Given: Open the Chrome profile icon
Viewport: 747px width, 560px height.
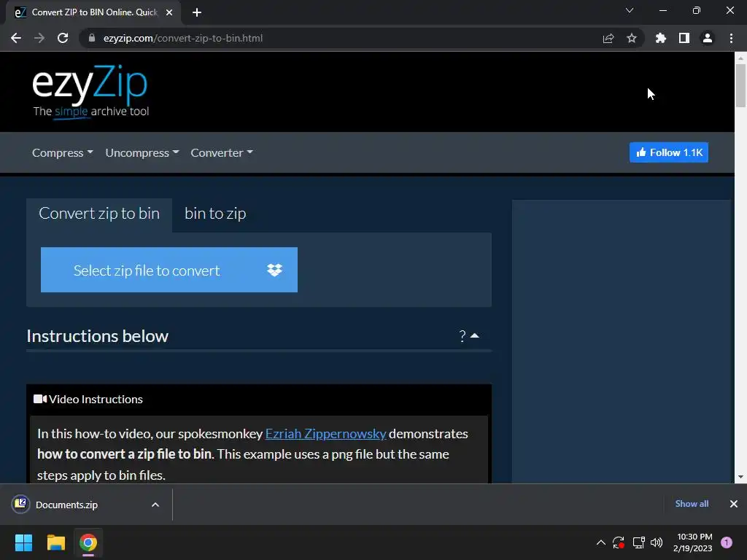Looking at the screenshot, I should 708,38.
